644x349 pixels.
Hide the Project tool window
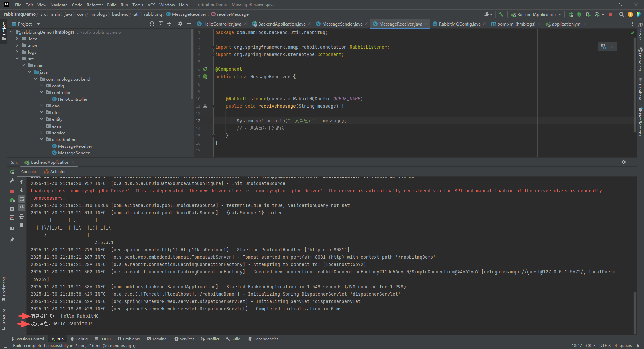189,24
